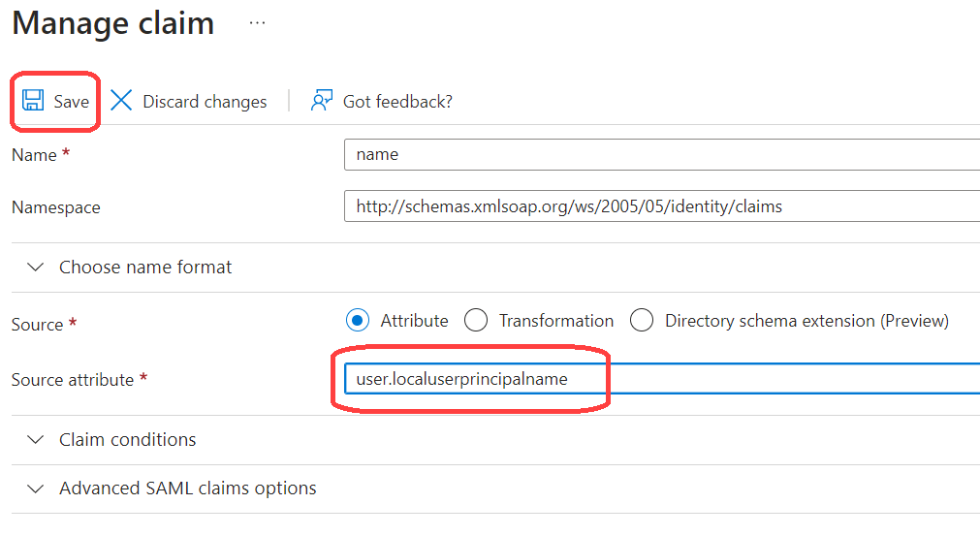The width and height of the screenshot is (980, 536).
Task: Expand the Advanced SAML claims options chevron
Action: click(36, 489)
